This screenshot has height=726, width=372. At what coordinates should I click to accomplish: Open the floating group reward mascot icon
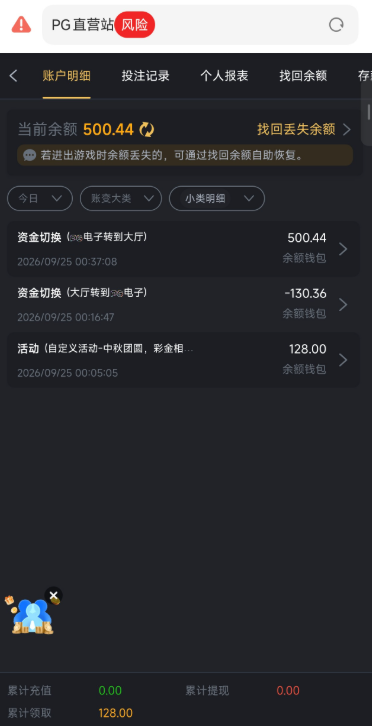(x=32, y=616)
